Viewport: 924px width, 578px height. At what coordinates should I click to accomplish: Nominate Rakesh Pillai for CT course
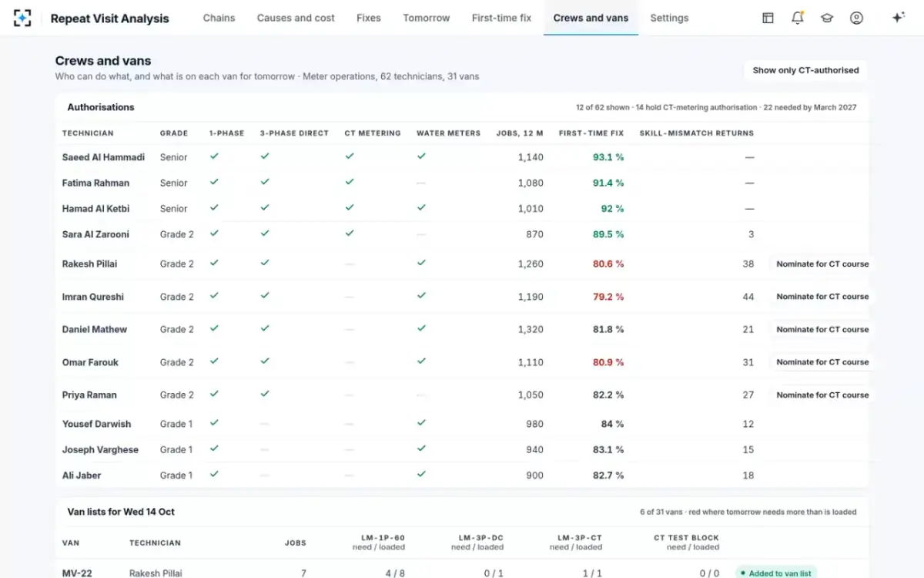click(x=822, y=264)
